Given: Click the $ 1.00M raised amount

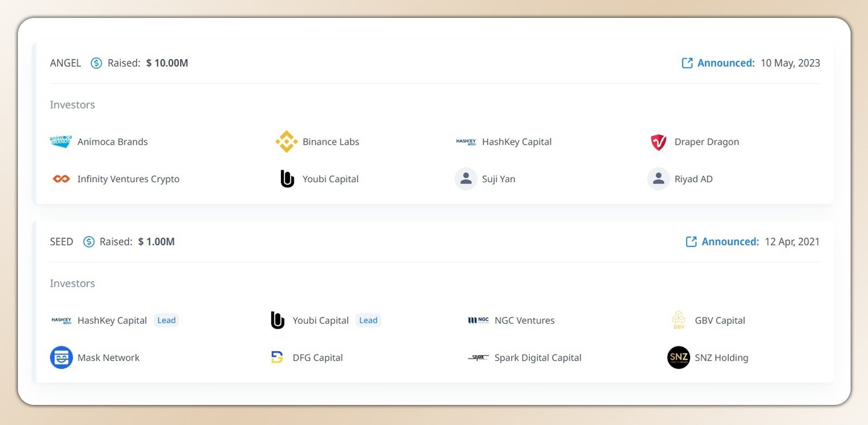Looking at the screenshot, I should 156,242.
